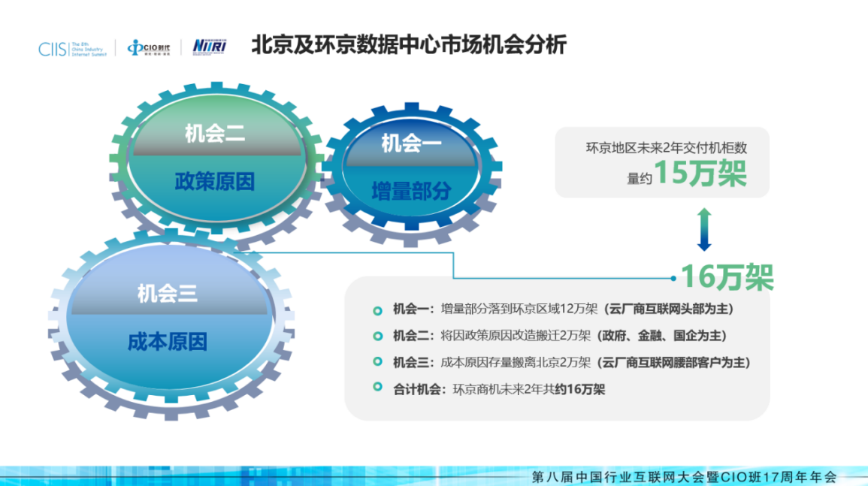Click the large 15万架 figure
The image size is (868, 486).
[x=699, y=174]
